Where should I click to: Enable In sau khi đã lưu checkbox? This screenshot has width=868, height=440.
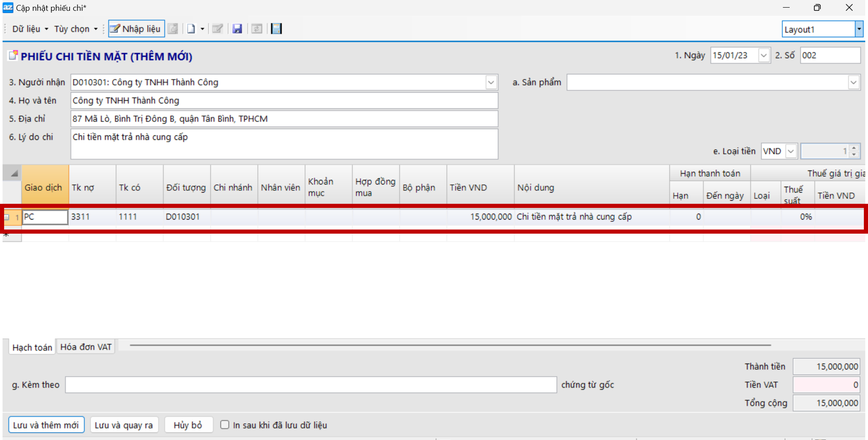pos(225,424)
